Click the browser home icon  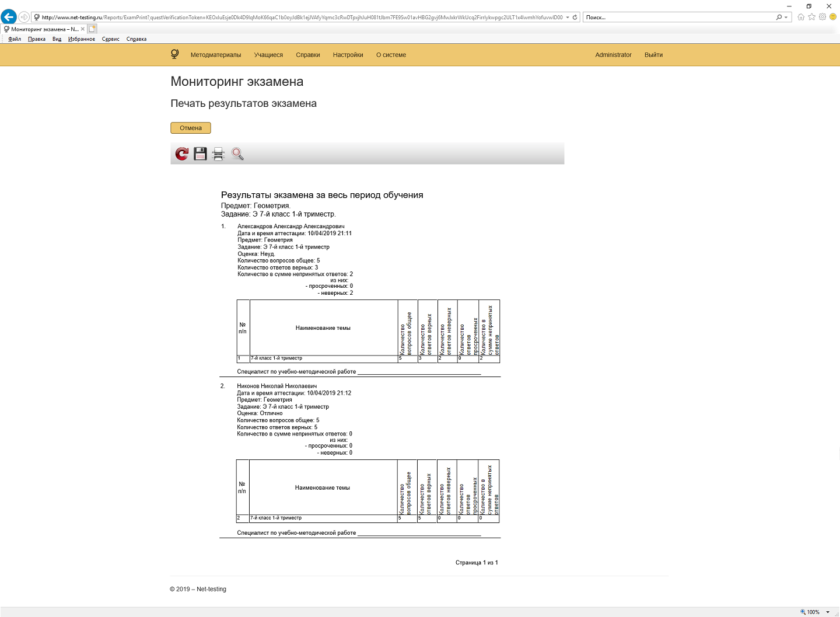[801, 17]
